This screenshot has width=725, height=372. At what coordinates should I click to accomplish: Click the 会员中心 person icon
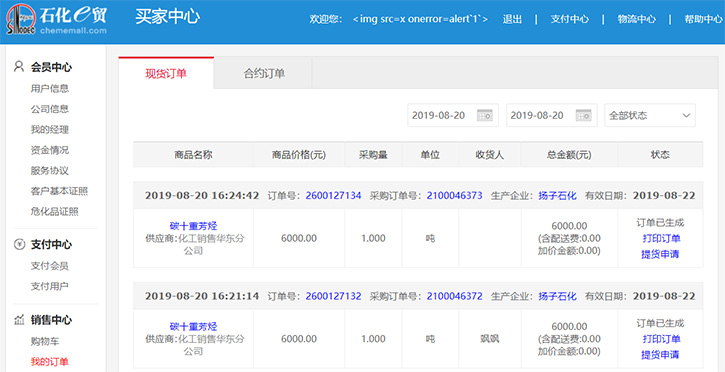tap(18, 67)
